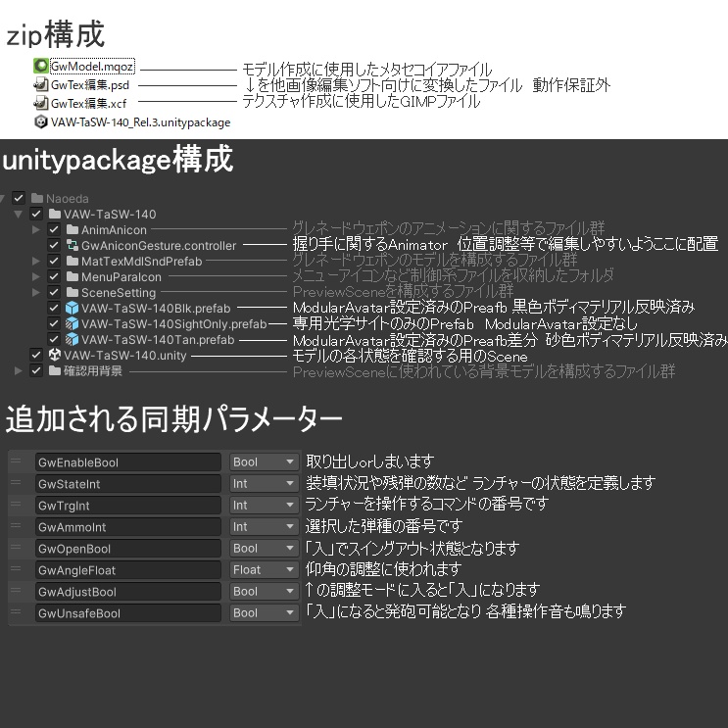This screenshot has height=728, width=728.
Task: Expand the AnimAnicon folder arrow
Action: click(x=35, y=229)
